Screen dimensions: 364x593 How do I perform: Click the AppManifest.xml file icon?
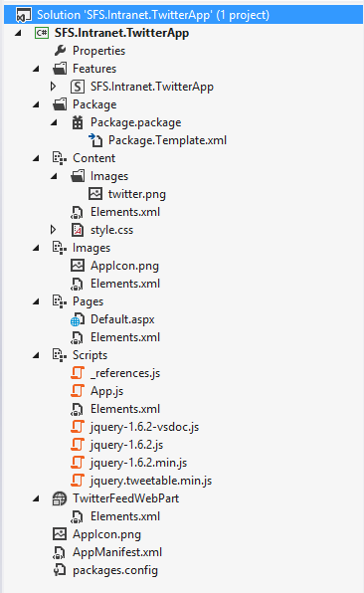(x=60, y=552)
